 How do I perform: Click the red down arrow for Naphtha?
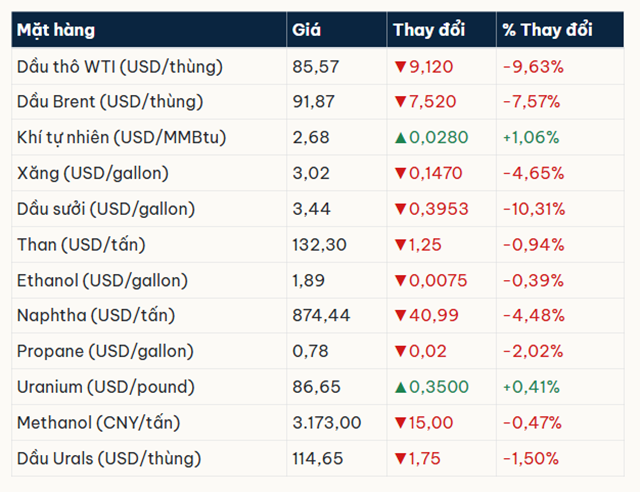pyautogui.click(x=400, y=316)
